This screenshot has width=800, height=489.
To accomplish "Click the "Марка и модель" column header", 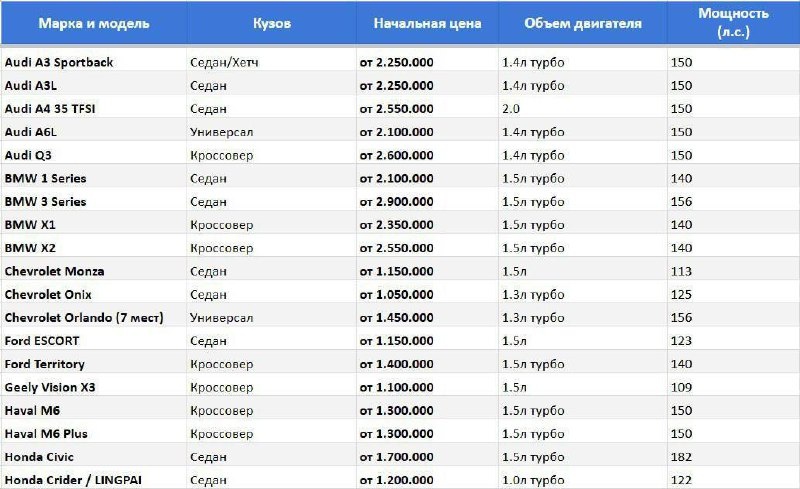I will tap(94, 23).
